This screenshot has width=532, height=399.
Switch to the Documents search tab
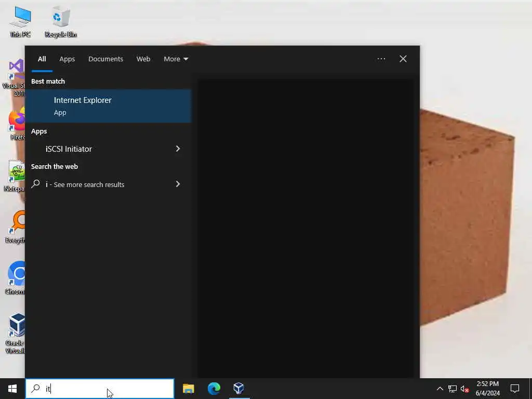[x=105, y=59]
